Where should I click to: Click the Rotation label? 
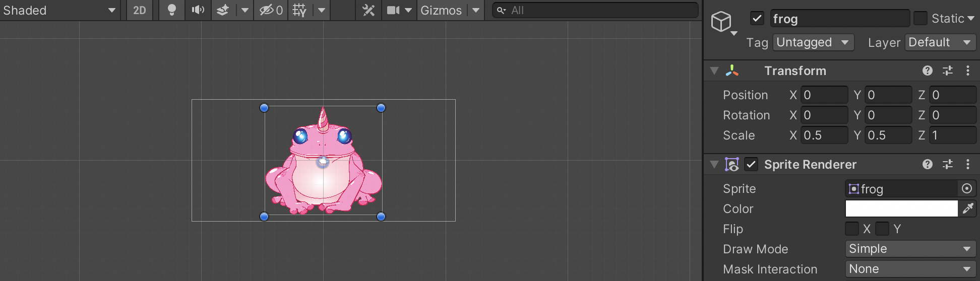click(x=746, y=115)
